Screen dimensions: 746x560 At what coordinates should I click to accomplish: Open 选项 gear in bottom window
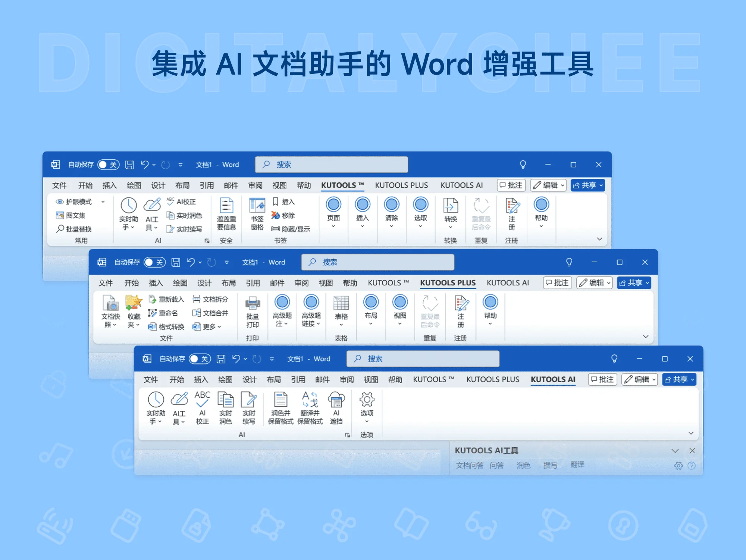(367, 407)
